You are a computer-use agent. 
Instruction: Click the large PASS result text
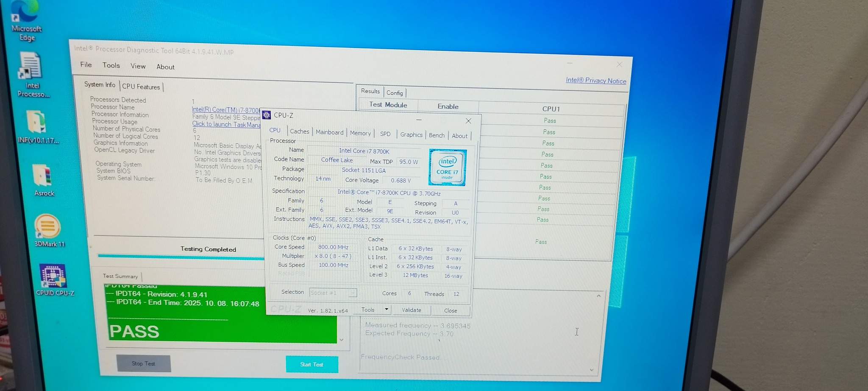134,332
